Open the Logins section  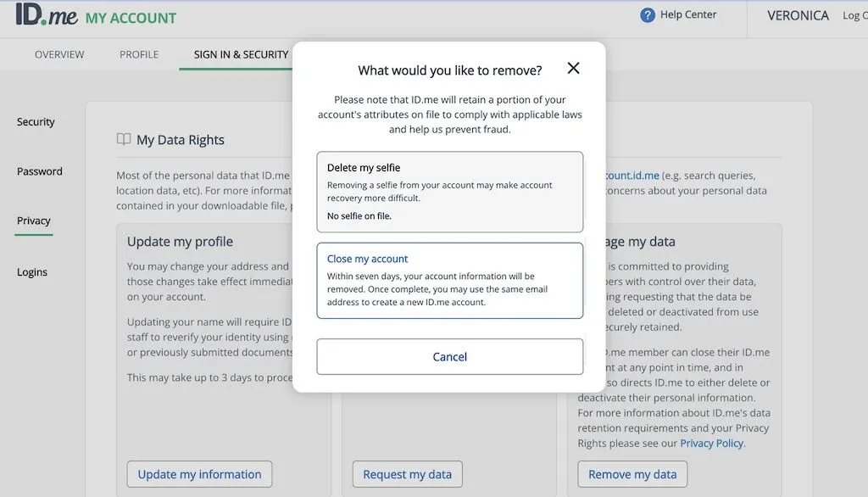[32, 271]
